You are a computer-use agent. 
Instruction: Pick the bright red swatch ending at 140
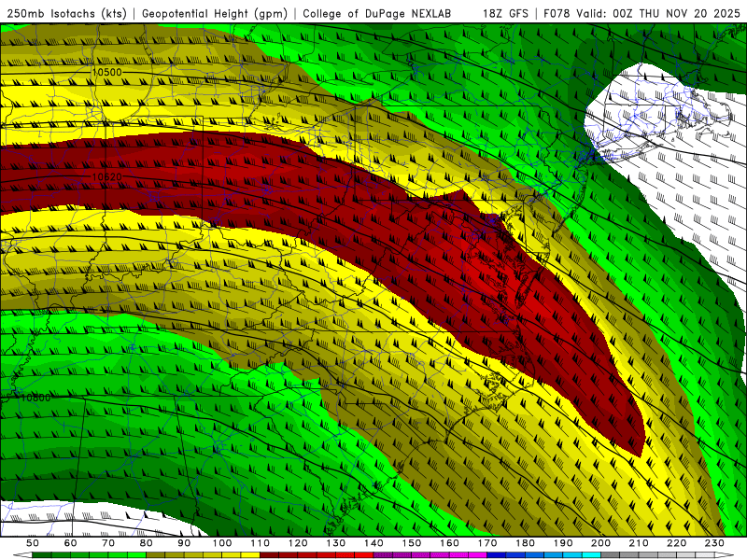tap(364, 554)
